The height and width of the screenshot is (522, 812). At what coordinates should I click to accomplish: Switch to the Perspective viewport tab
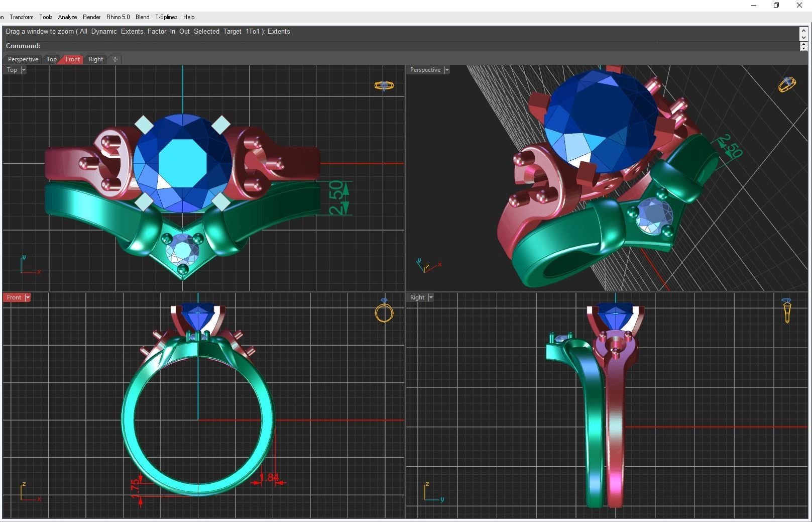tap(23, 59)
